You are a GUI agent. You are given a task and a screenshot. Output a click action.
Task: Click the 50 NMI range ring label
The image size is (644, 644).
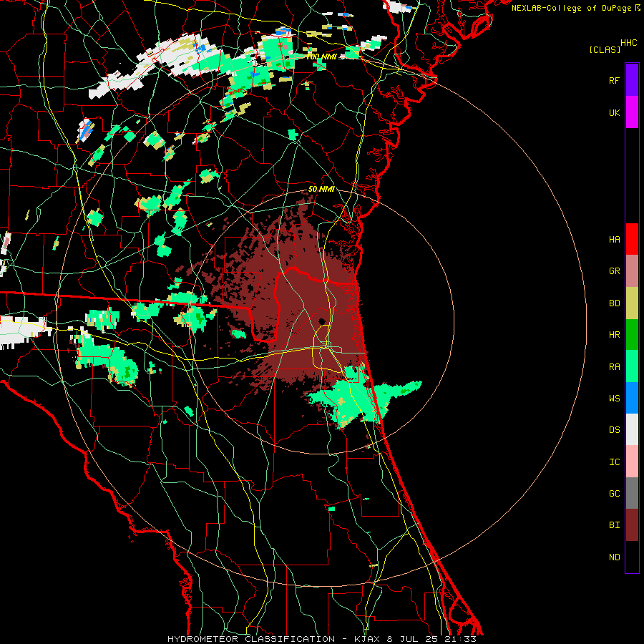tap(321, 189)
